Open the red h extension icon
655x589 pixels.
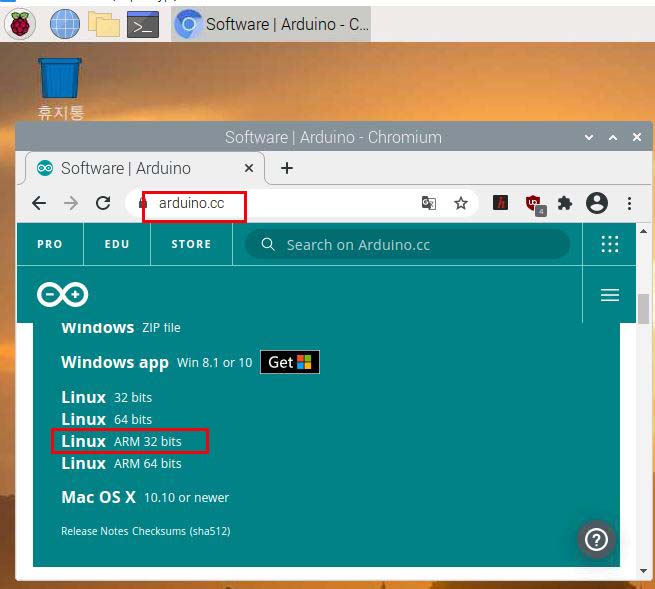click(500, 203)
